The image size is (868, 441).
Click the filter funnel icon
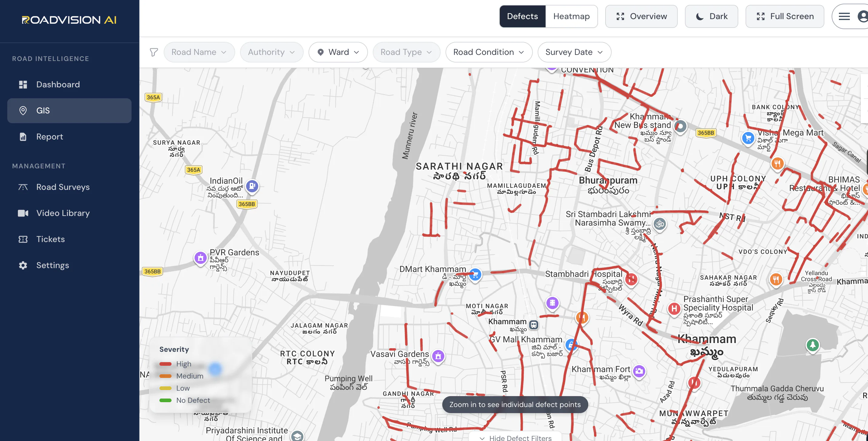[x=154, y=52]
